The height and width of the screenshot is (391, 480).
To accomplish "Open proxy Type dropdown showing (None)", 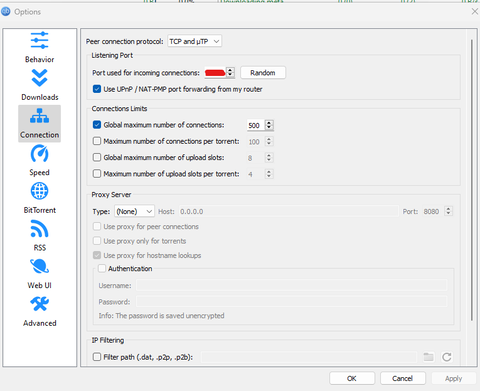I will (134, 211).
